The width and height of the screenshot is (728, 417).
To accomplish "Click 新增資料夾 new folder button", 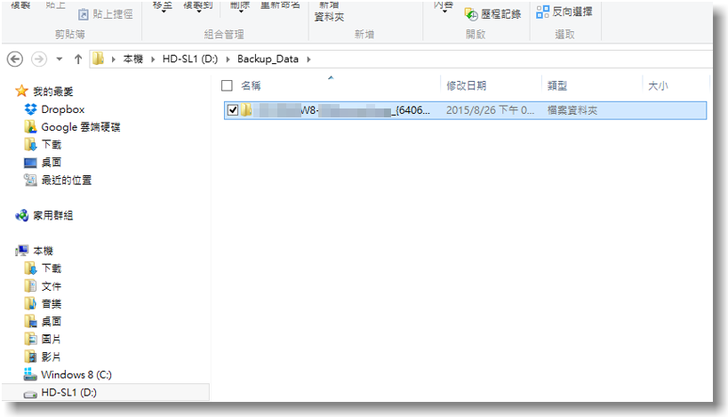I will click(x=329, y=11).
